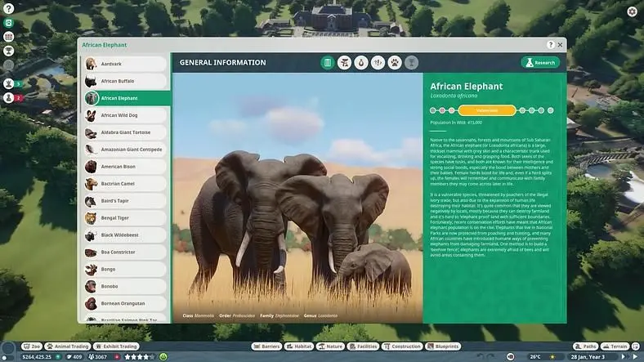Select the paw print tab icon

395,63
